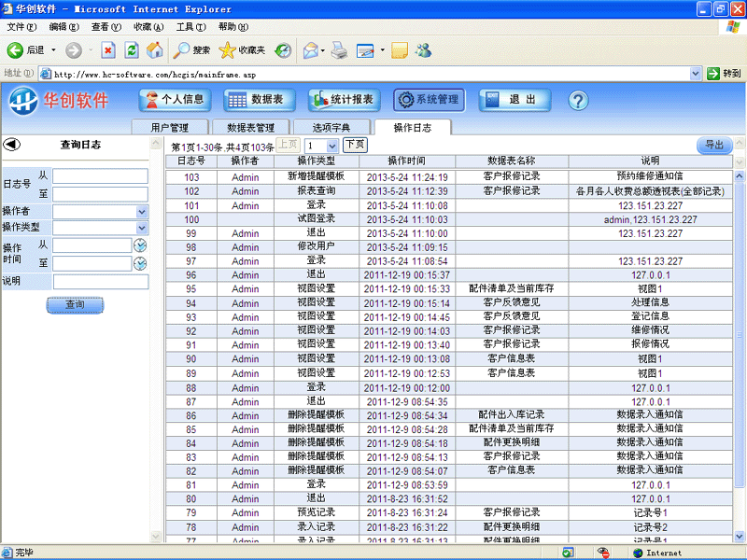Click the 操作类型 column header
Image resolution: width=747 pixels, height=560 pixels.
point(317,161)
